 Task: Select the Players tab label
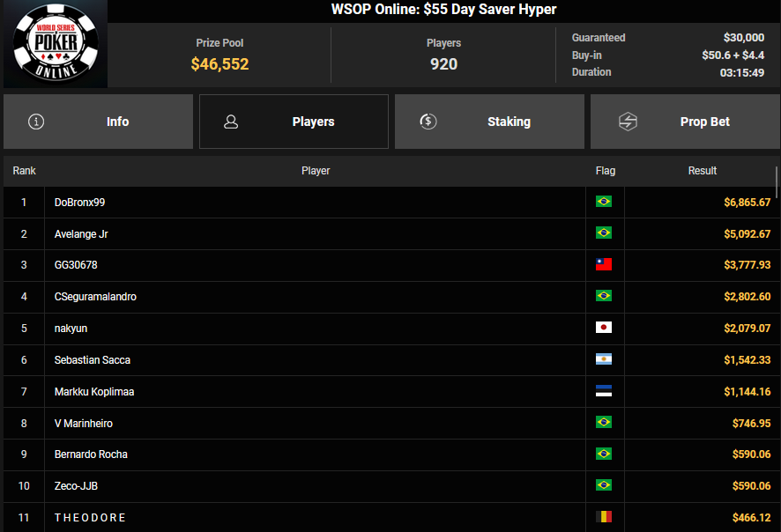[313, 122]
